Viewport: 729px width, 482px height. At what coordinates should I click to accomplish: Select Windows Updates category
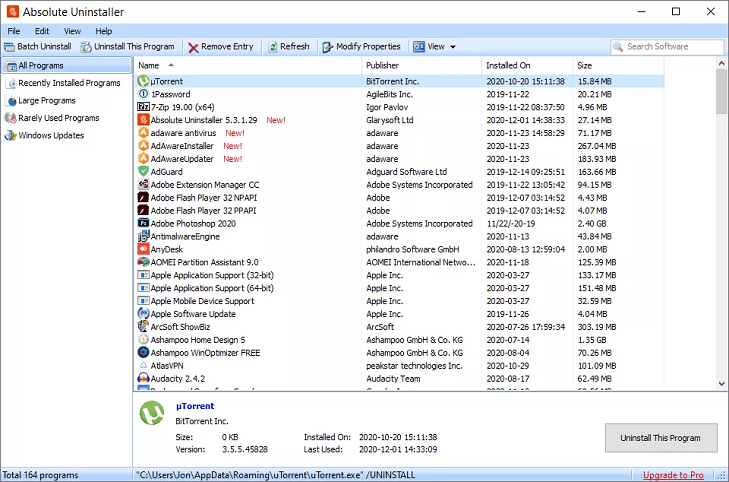tap(51, 136)
